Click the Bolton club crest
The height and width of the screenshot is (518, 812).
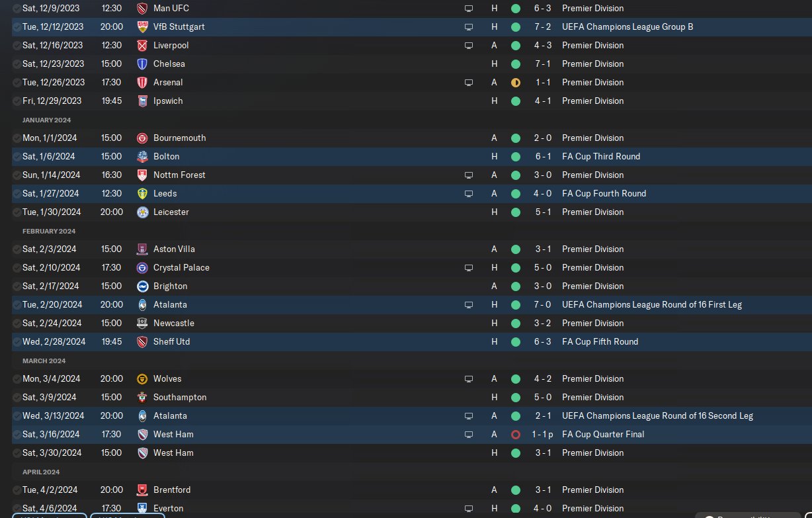[x=142, y=157]
